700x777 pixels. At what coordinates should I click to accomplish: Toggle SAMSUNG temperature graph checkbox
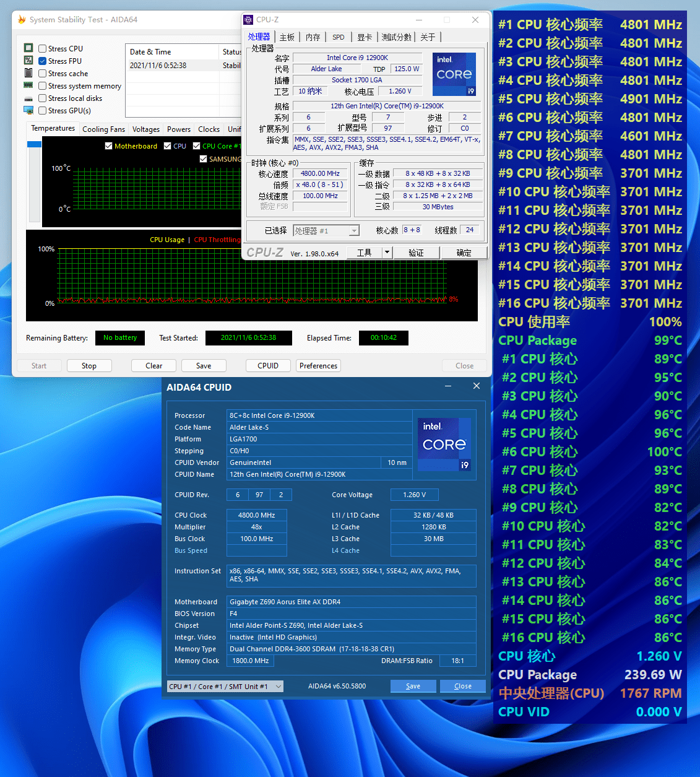coord(204,159)
